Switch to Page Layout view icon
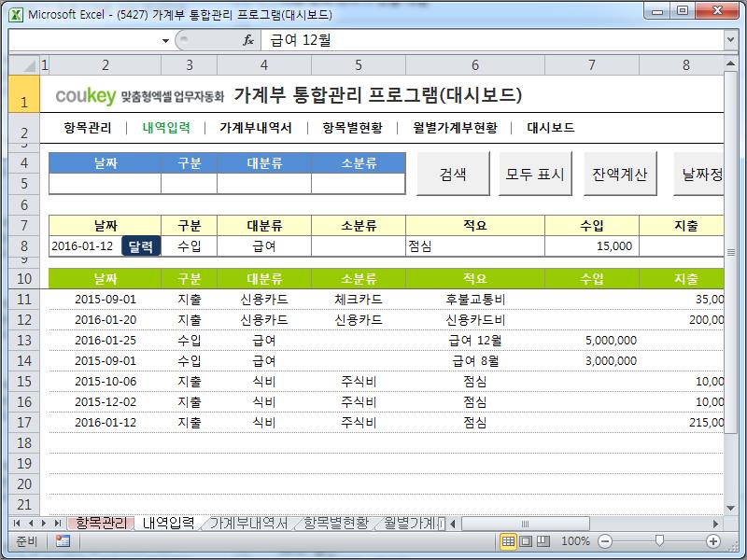Image resolution: width=747 pixels, height=560 pixels. tap(526, 541)
